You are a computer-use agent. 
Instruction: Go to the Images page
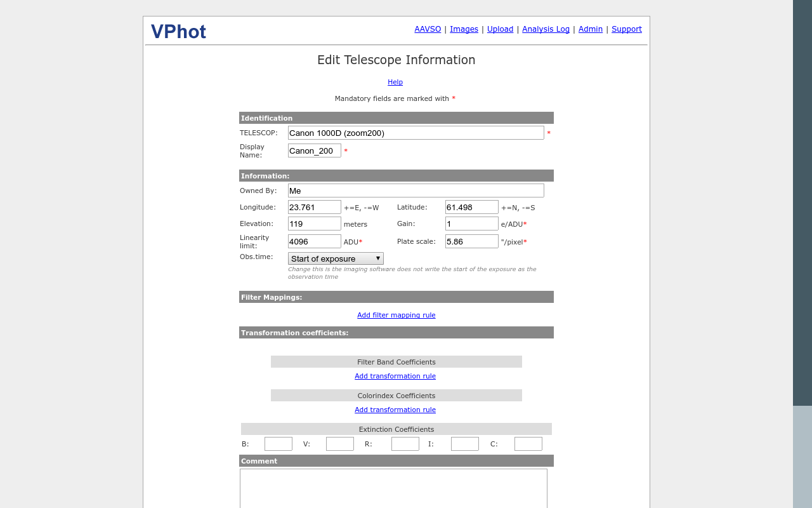[464, 29]
